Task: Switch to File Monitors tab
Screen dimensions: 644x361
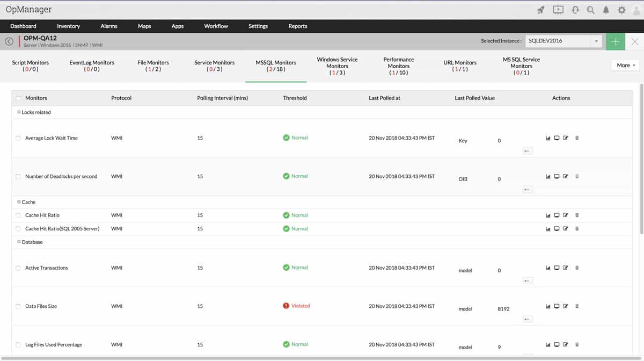Action: click(153, 66)
